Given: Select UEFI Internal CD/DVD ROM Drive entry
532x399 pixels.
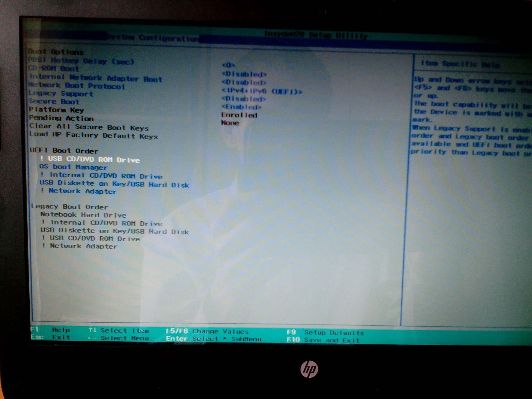Looking at the screenshot, I should 101,175.
